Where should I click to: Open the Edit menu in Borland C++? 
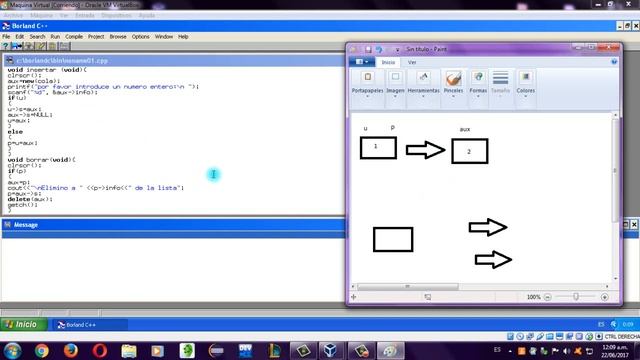20,37
